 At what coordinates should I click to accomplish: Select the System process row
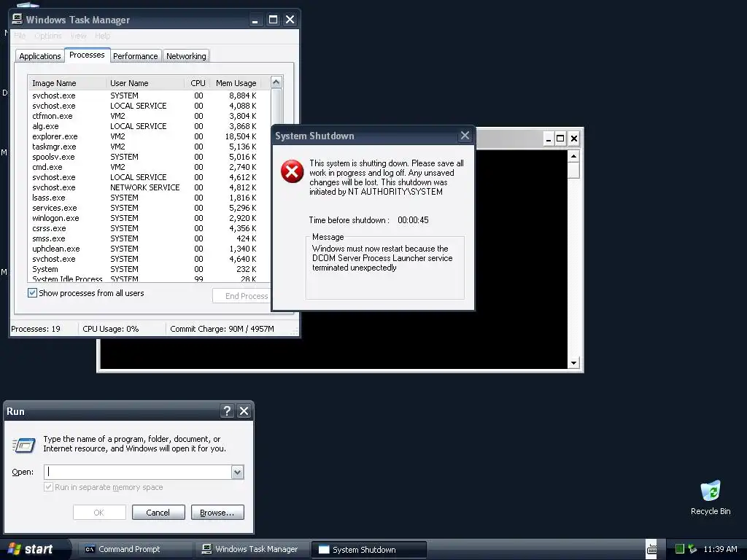click(149, 269)
